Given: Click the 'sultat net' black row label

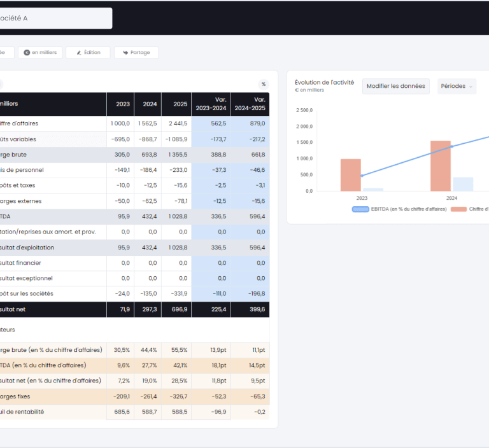Looking at the screenshot, I should [13, 309].
